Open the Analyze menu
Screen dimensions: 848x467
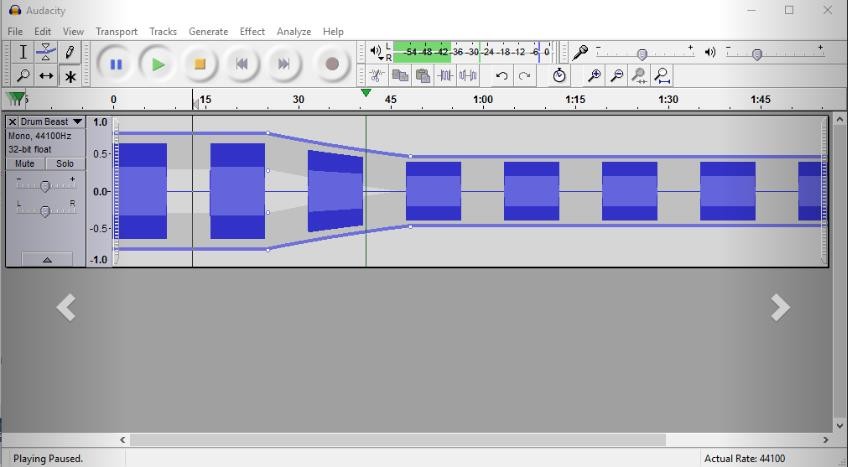click(294, 31)
